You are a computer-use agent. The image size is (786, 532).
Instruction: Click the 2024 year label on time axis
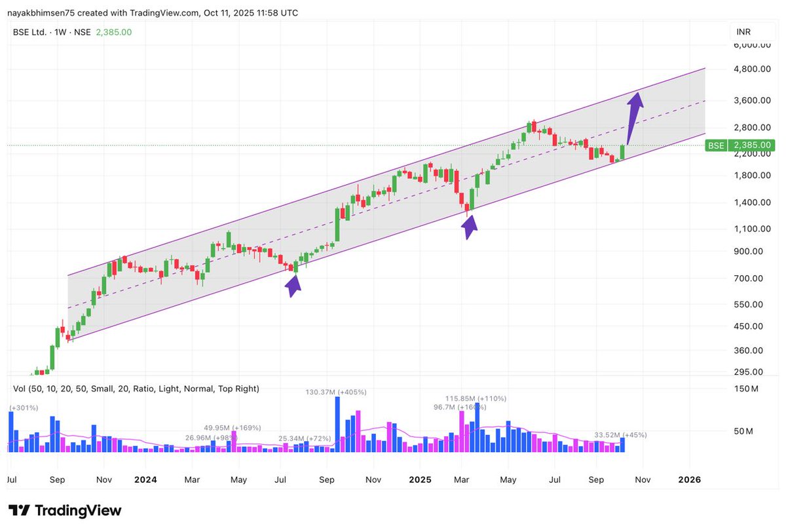[145, 479]
